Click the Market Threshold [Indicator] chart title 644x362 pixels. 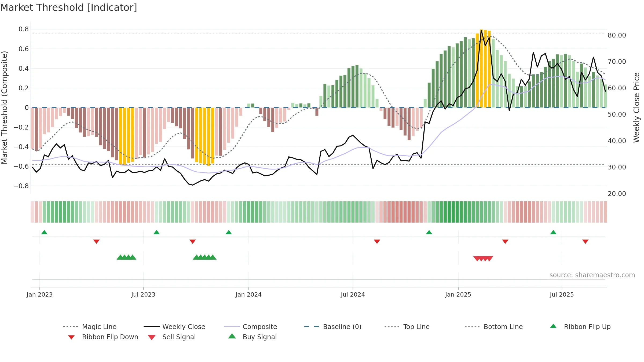(x=69, y=8)
